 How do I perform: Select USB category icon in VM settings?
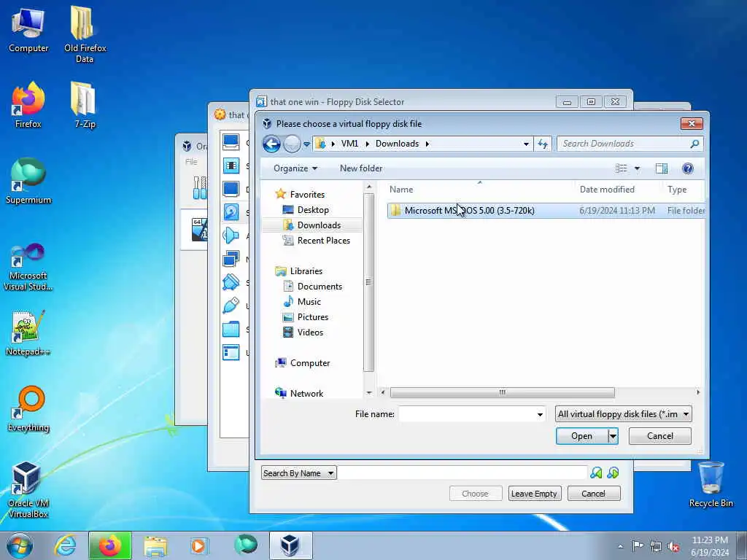point(231,306)
